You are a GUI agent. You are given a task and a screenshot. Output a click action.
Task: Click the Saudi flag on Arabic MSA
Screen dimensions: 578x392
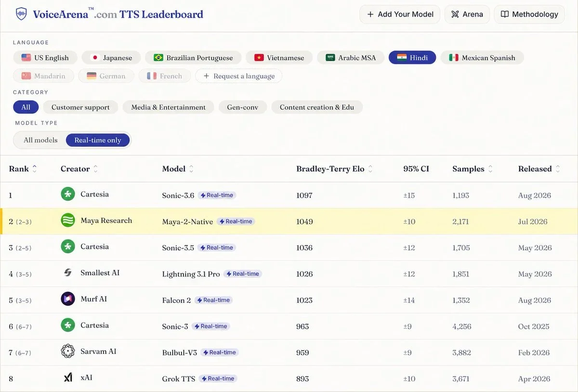330,58
